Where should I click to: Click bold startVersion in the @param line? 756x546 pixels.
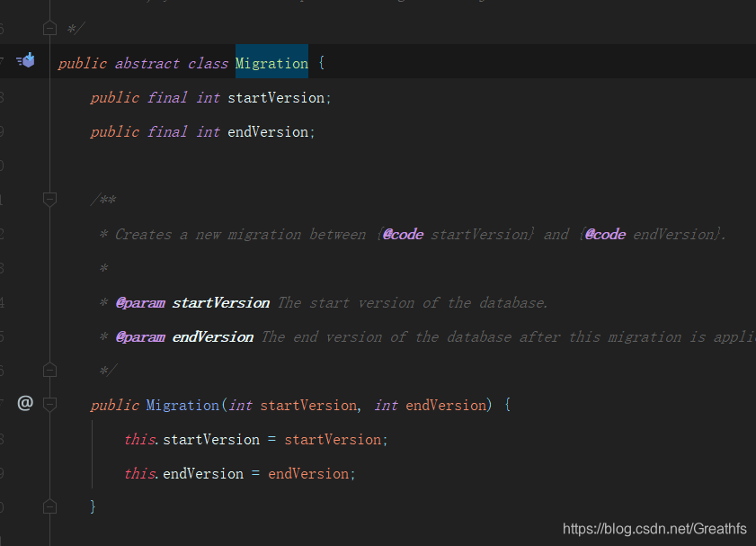[221, 303]
